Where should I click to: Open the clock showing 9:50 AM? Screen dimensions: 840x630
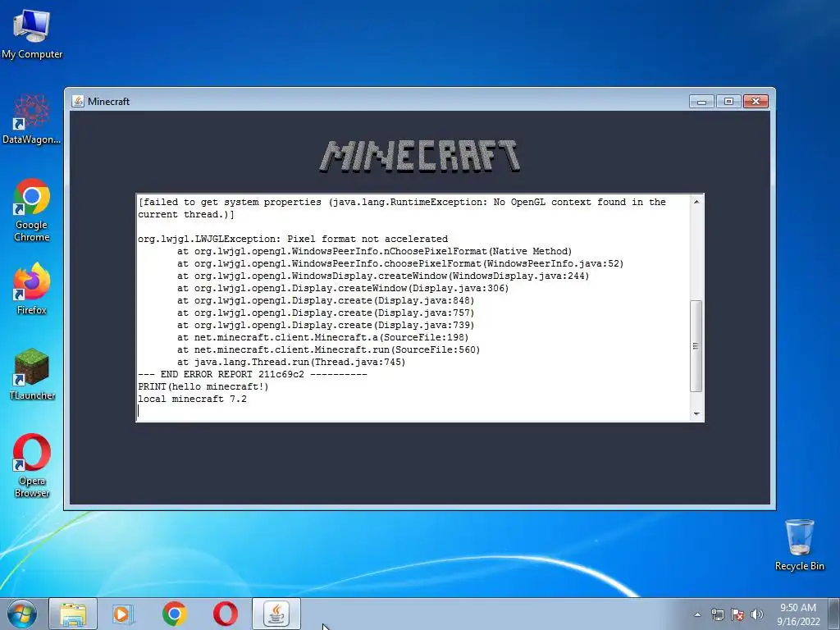798,614
